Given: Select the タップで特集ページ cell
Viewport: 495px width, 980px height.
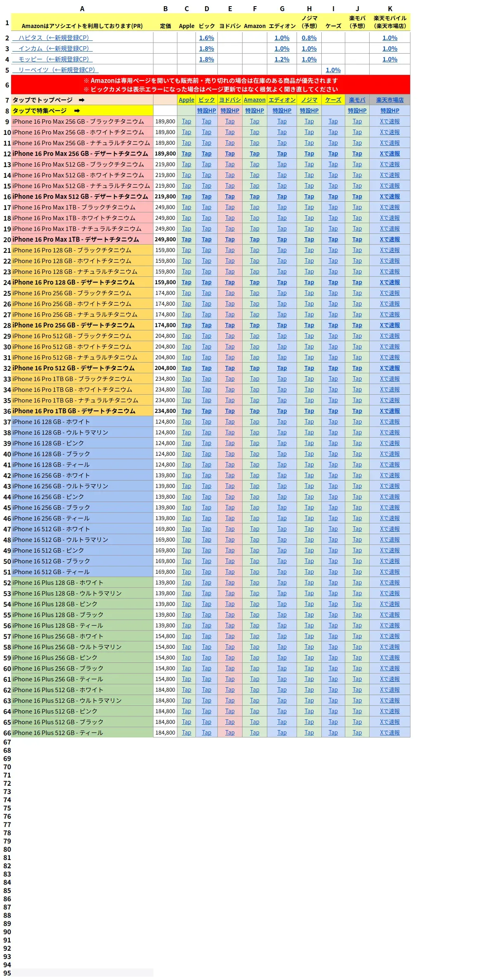Looking at the screenshot, I should tap(82, 111).
